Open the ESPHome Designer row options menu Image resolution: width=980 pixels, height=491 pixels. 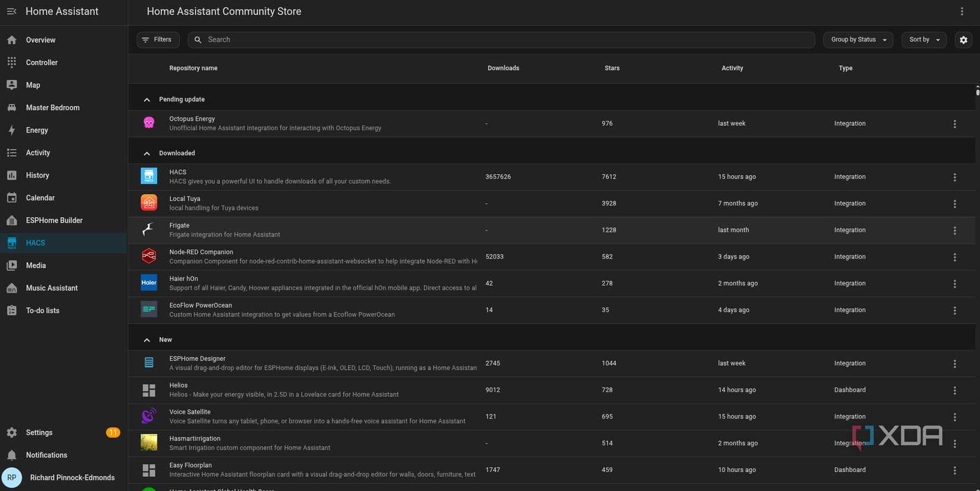[955, 364]
